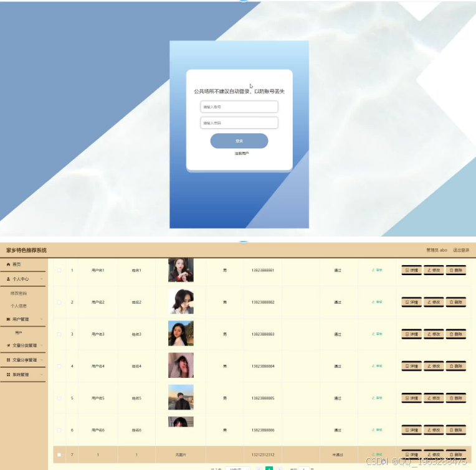This screenshot has height=470, width=476.
Task: Click 修改 for row 用户名2
Action: [x=434, y=303]
